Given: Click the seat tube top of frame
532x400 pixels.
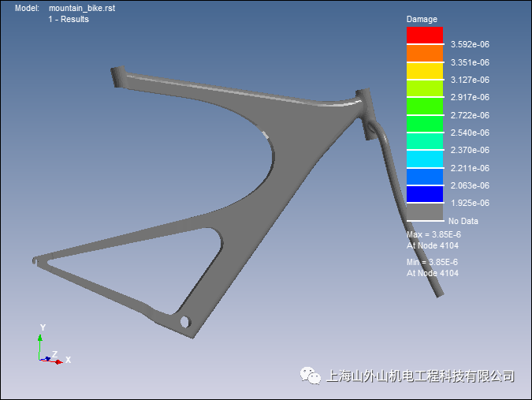Looking at the screenshot, I should [x=117, y=77].
